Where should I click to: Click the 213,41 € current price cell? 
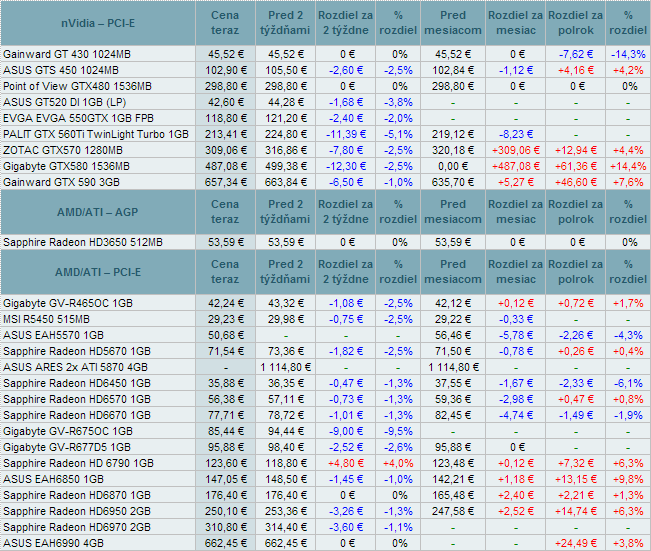pyautogui.click(x=225, y=135)
